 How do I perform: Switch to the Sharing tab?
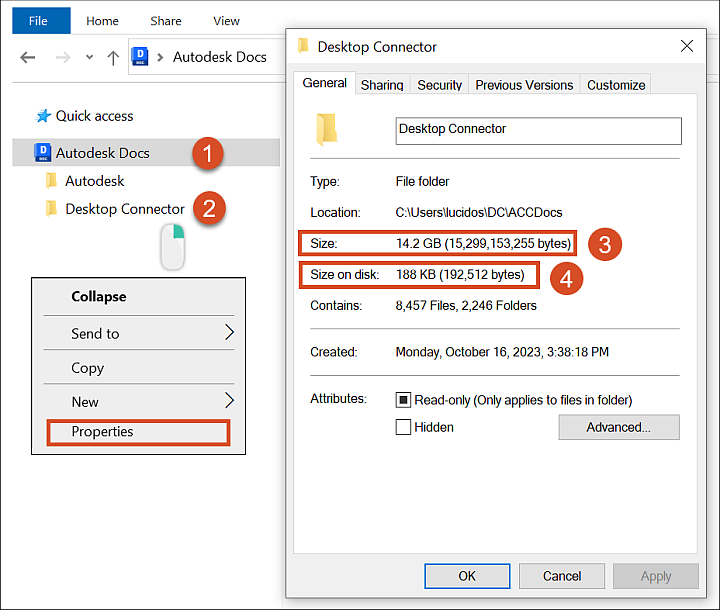pos(382,85)
